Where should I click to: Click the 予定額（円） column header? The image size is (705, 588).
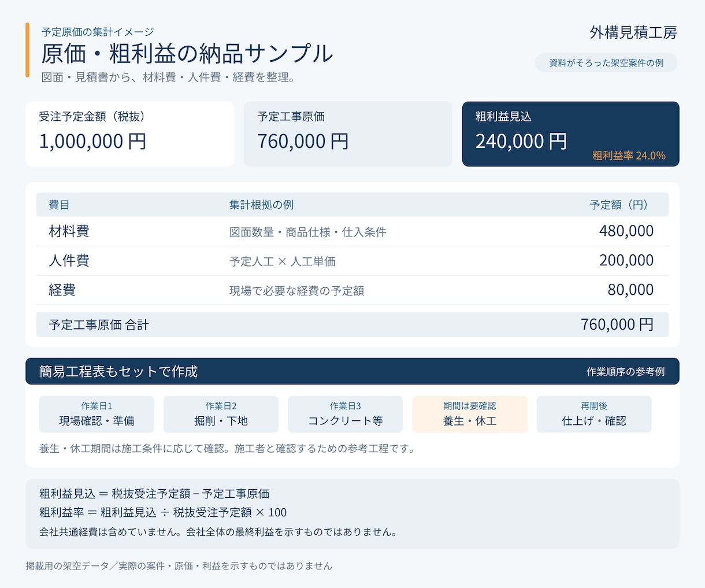(622, 205)
